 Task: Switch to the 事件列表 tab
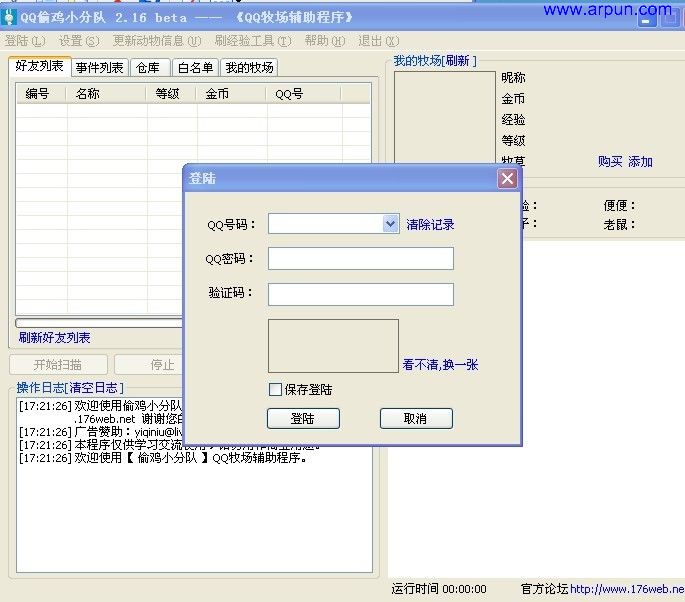click(100, 67)
